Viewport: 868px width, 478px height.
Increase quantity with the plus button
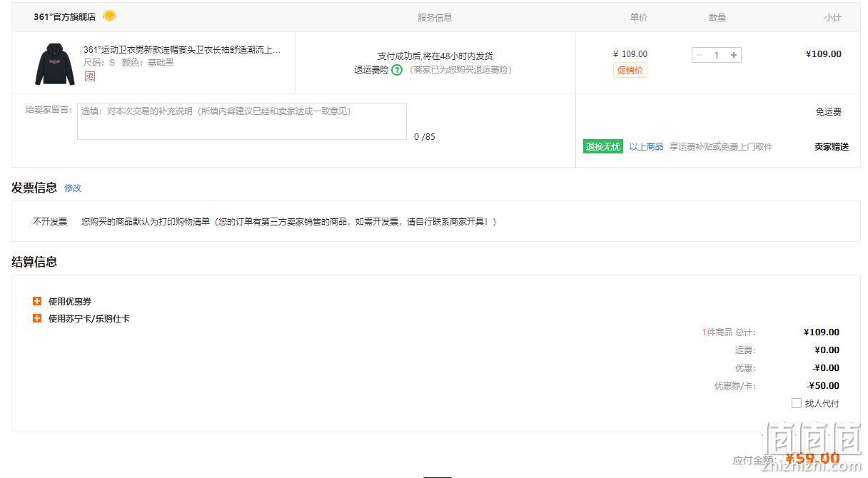point(734,55)
